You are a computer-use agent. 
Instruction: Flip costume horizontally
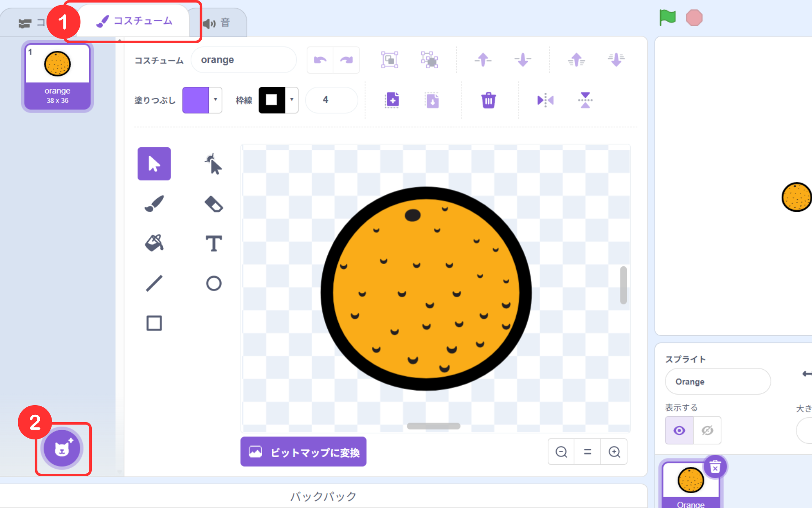[x=545, y=100]
